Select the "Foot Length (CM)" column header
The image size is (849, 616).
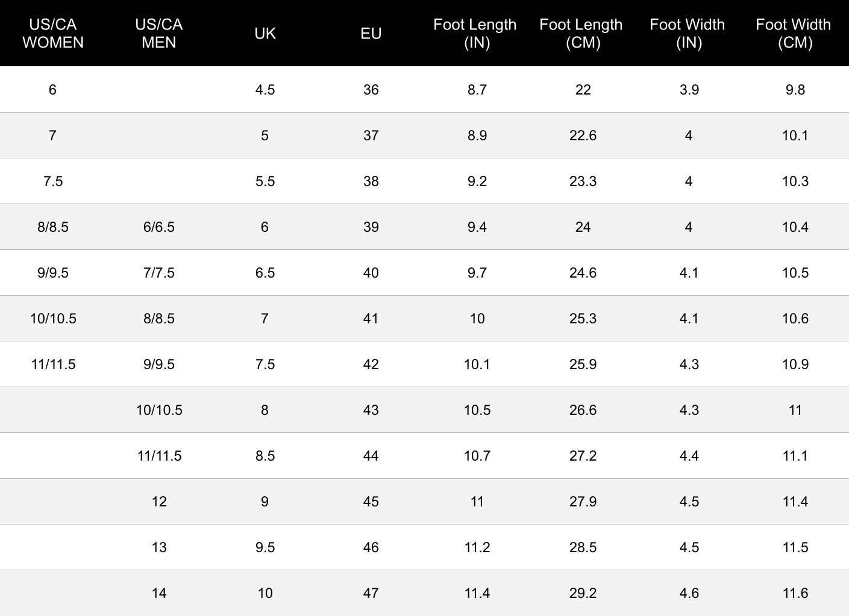583,33
